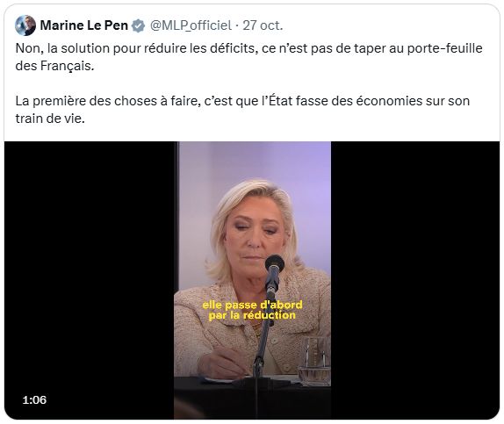This screenshot has height=424, width=504.
Task: Click the yellow subtitle elle passe d'abord
Action: click(252, 305)
